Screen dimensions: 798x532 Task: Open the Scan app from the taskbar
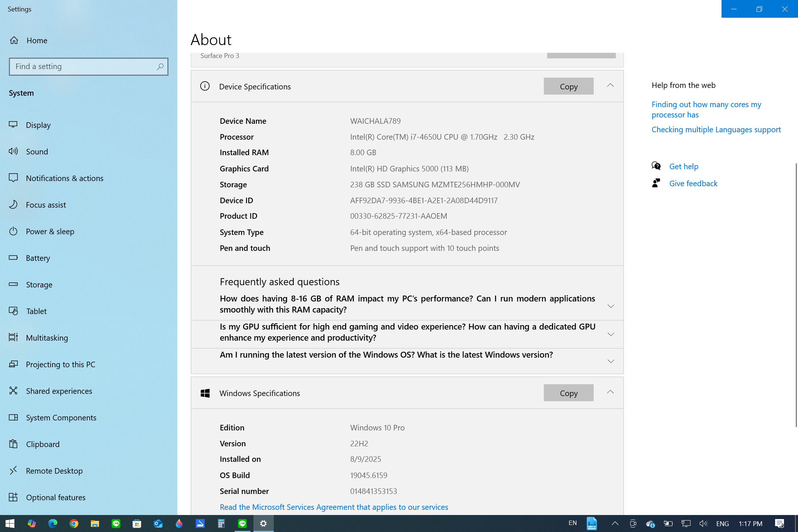tap(200, 524)
